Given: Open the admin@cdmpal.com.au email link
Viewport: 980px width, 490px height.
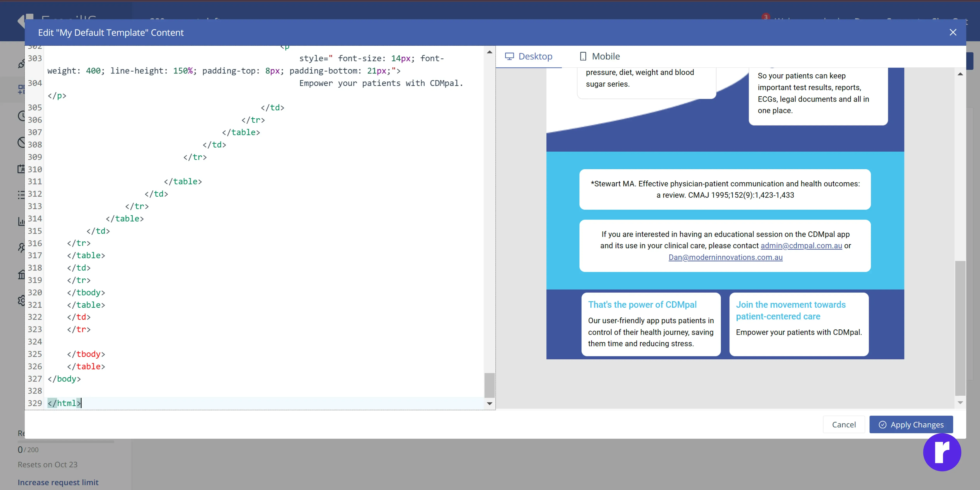Looking at the screenshot, I should (801, 246).
